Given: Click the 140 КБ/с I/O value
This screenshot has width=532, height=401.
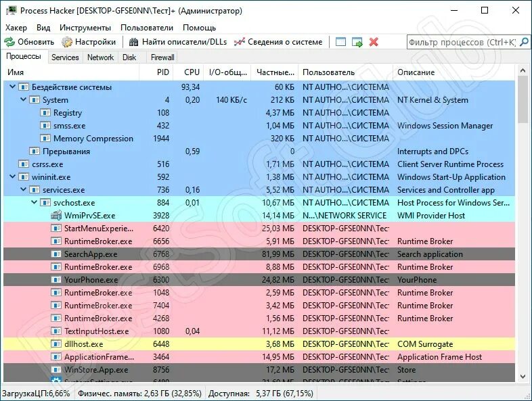Looking at the screenshot, I should pos(231,100).
